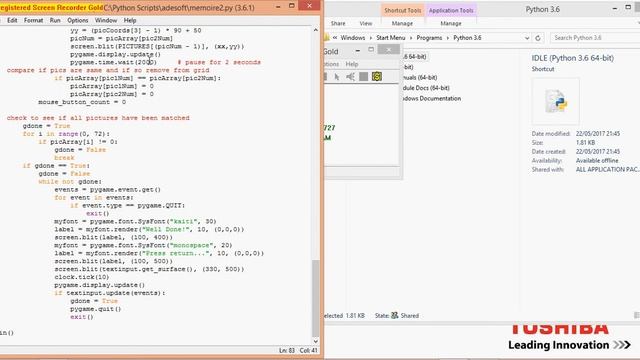The image size is (640, 360).
Task: Click the '# pause for 2 seconds' comment
Action: coord(219,62)
